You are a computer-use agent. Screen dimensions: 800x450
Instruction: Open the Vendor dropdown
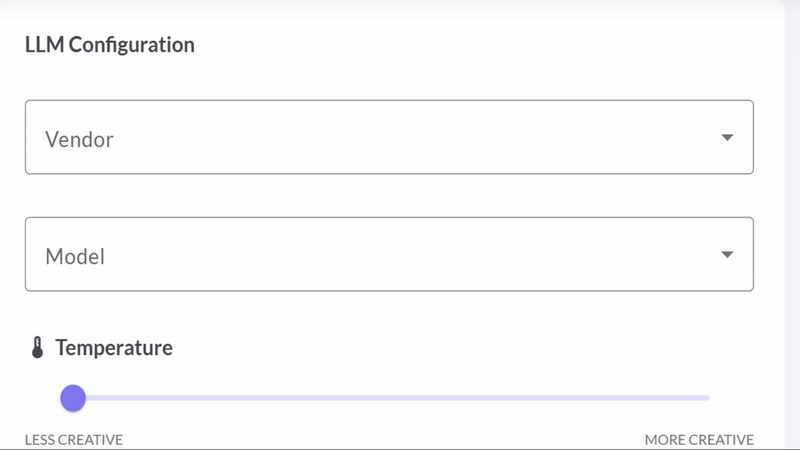[389, 137]
